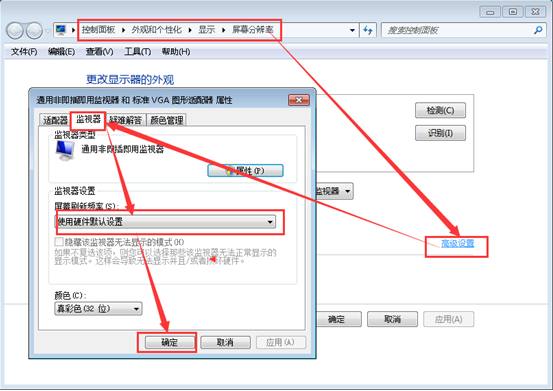Switch to the 监视器 tab
The width and height of the screenshot is (553, 391).
(x=89, y=119)
